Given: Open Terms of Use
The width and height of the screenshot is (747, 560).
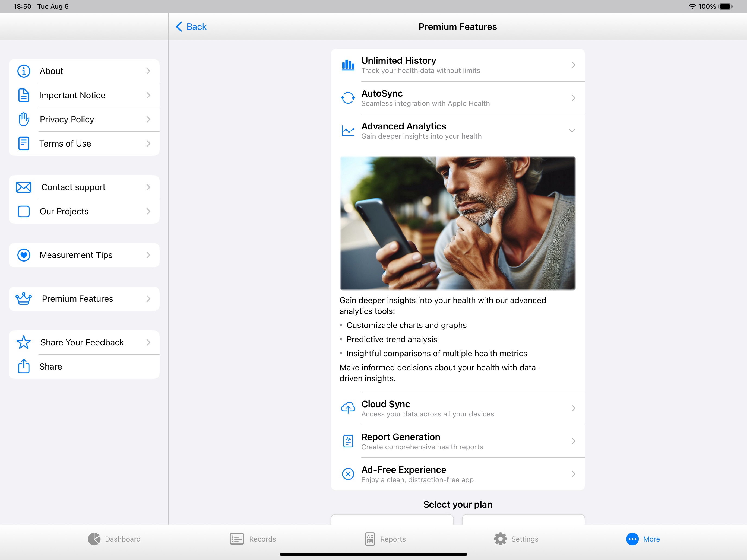Looking at the screenshot, I should click(84, 144).
